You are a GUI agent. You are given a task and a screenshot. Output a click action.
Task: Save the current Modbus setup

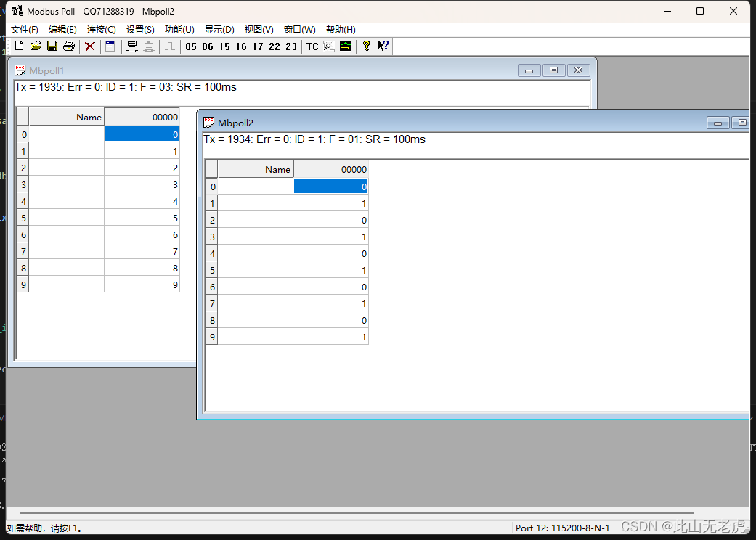(52, 46)
